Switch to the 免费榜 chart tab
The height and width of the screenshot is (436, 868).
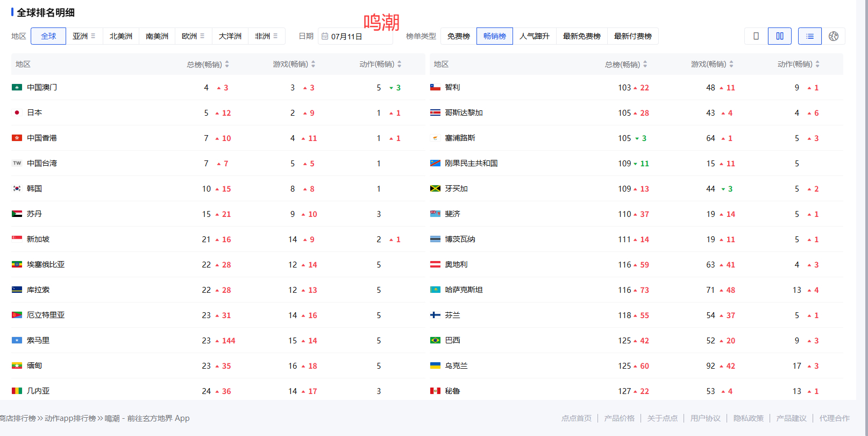pyautogui.click(x=459, y=36)
